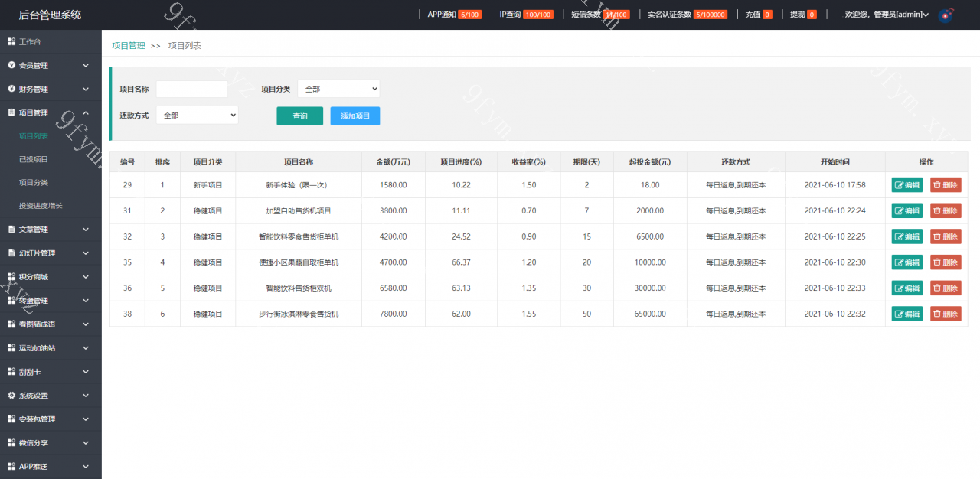Expand the 幻灯片管理 menu chevron

coord(86,253)
